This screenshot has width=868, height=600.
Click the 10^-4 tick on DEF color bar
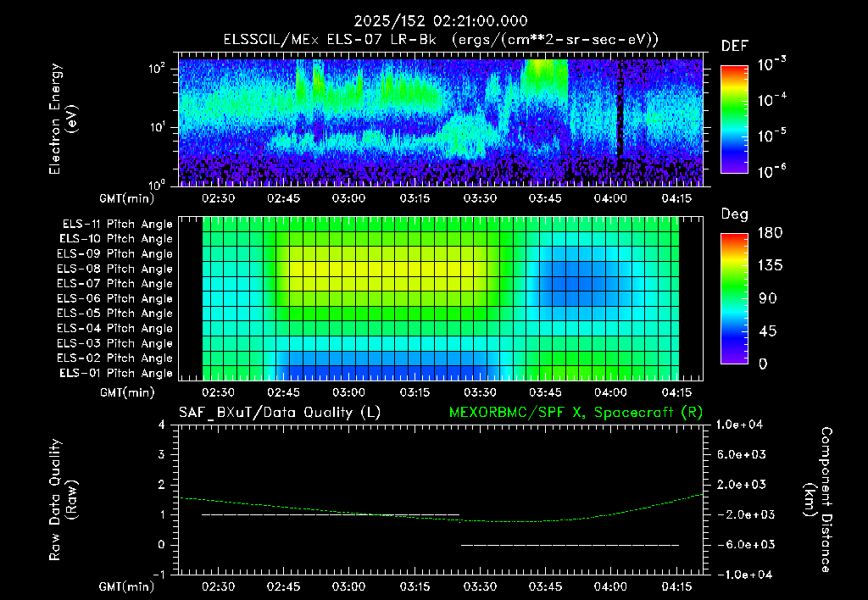coord(772,100)
